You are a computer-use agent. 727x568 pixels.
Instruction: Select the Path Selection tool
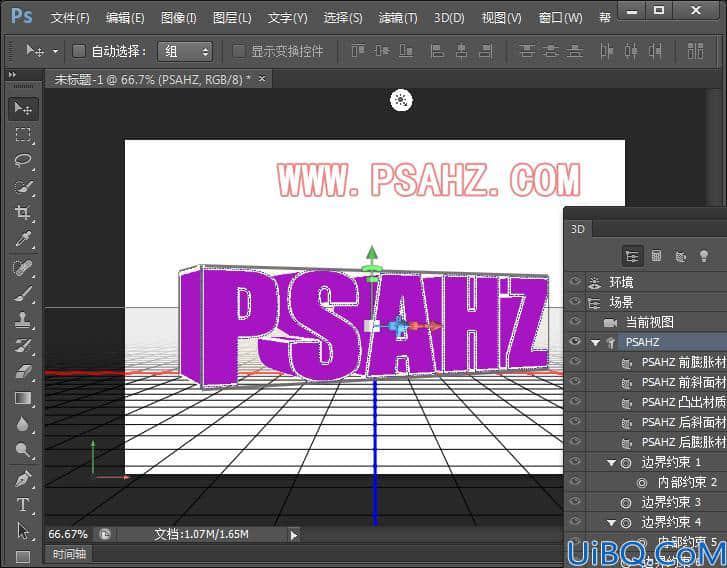[23, 530]
